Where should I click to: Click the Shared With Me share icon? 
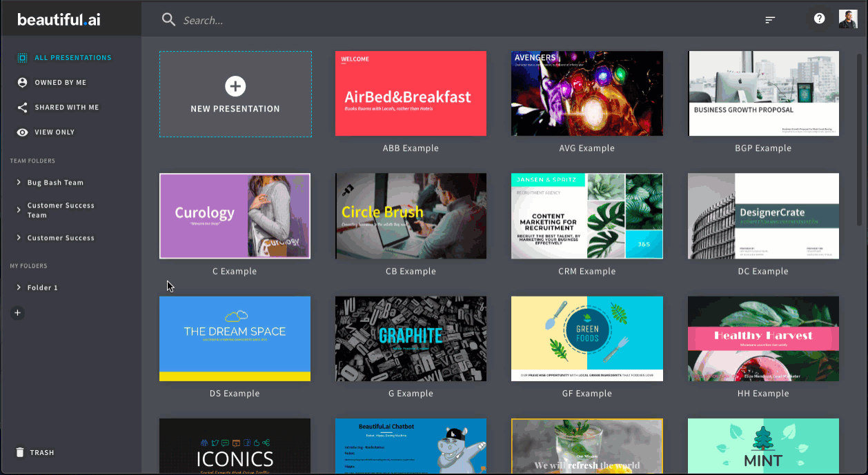tap(22, 108)
